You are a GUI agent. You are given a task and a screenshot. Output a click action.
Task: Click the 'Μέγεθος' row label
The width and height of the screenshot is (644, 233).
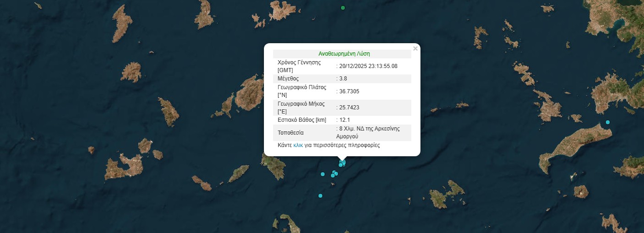[x=288, y=79]
